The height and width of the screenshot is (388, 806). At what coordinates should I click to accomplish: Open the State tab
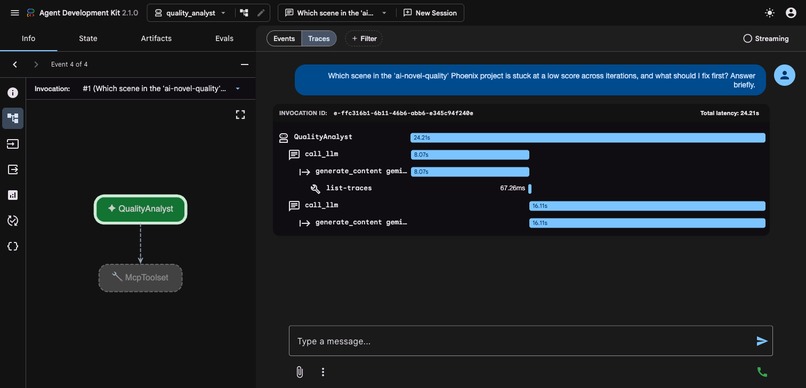[x=88, y=39]
